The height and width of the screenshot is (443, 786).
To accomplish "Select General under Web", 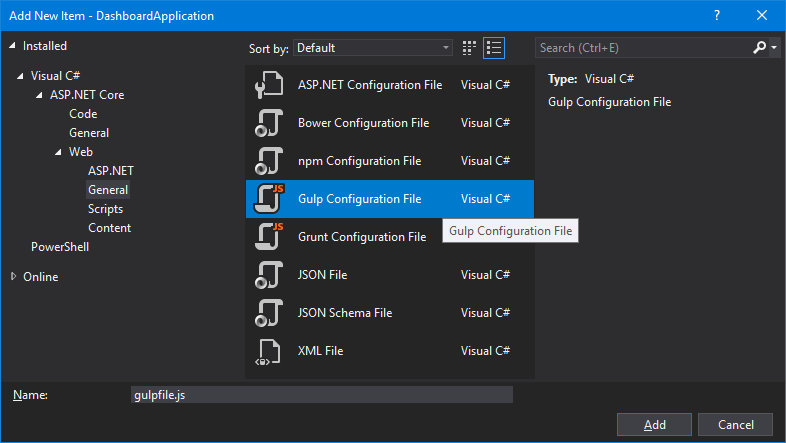I will [x=108, y=190].
